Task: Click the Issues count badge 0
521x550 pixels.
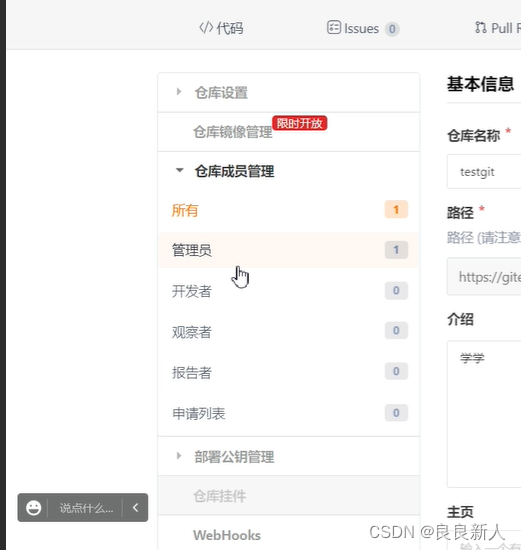Action: (x=392, y=29)
